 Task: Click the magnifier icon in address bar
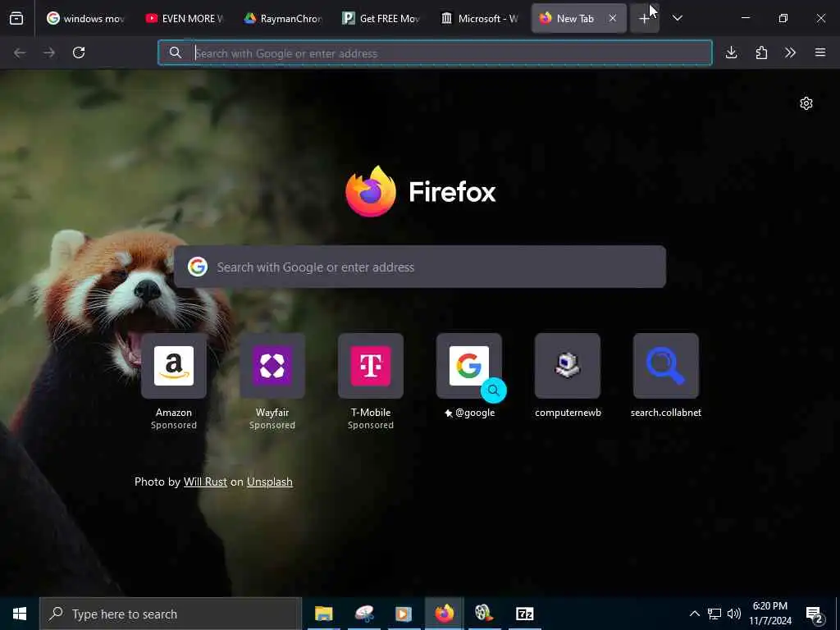[176, 53]
